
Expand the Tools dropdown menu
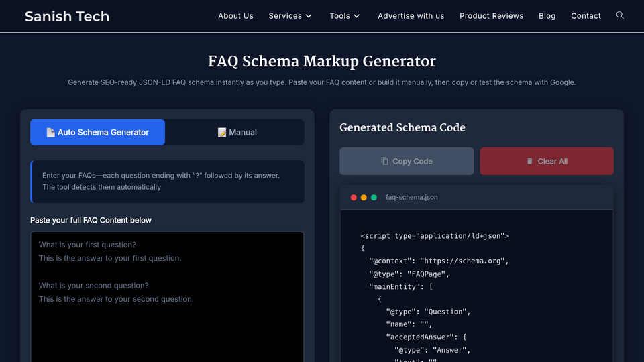tap(345, 16)
